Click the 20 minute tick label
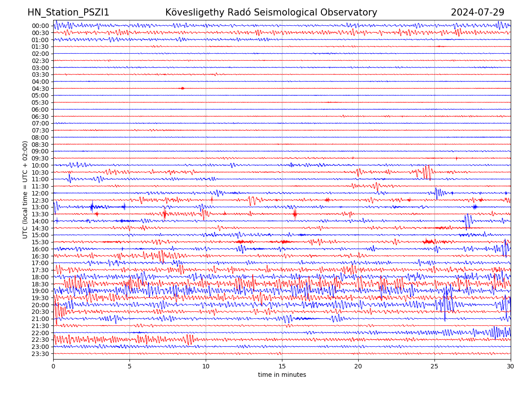Viewport: 532px width, 399px height. click(358, 366)
